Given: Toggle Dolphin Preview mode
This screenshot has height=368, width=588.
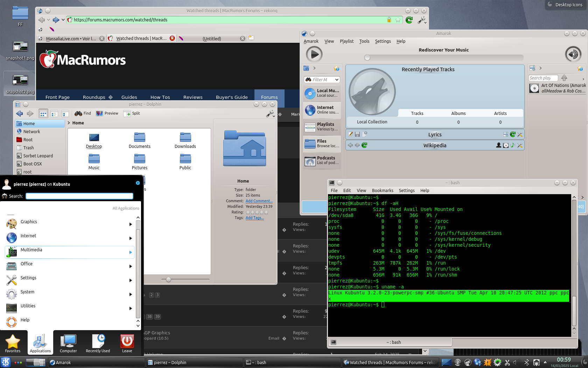Looking at the screenshot, I should [107, 114].
